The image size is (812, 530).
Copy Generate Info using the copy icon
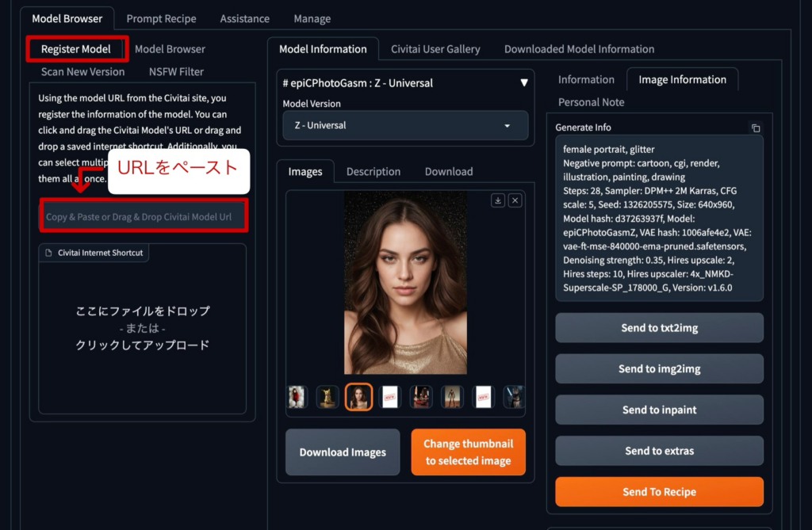point(756,128)
